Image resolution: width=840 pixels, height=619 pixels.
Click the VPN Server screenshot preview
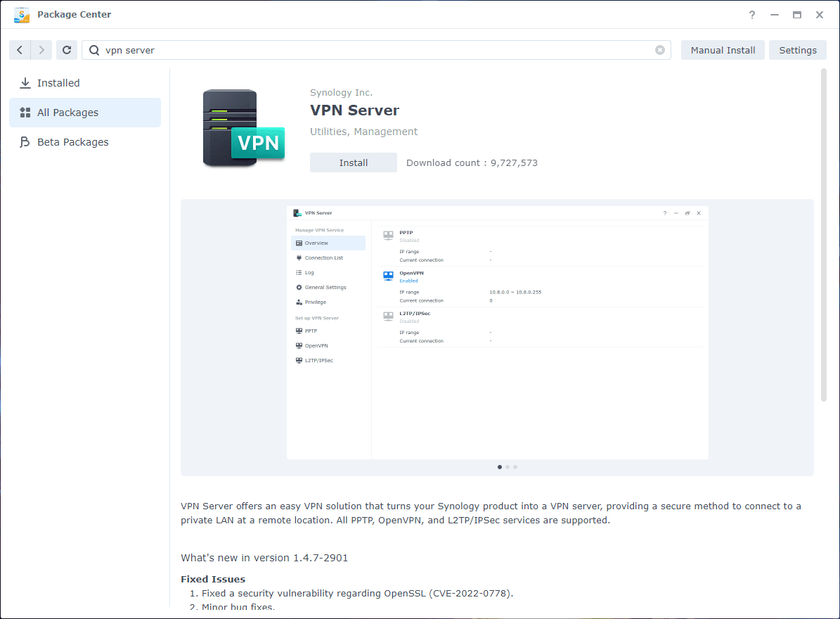pyautogui.click(x=498, y=332)
